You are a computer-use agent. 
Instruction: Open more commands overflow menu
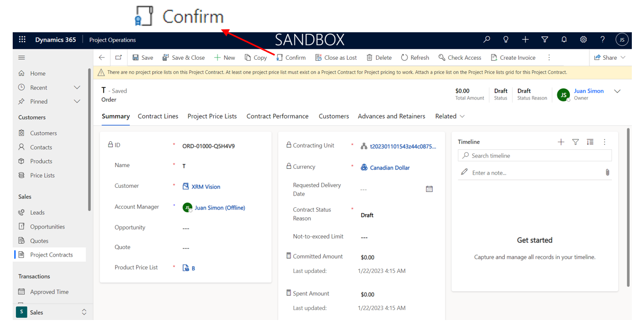point(549,58)
